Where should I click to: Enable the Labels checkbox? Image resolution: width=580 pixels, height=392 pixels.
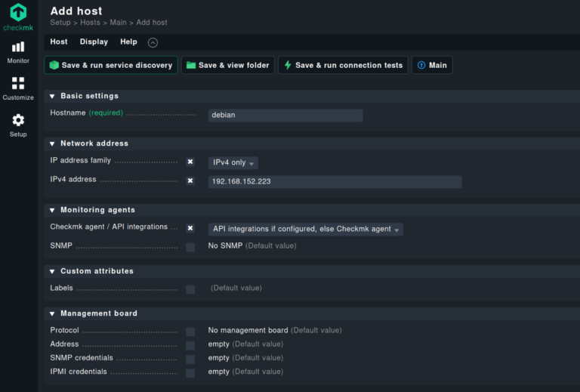click(x=190, y=289)
